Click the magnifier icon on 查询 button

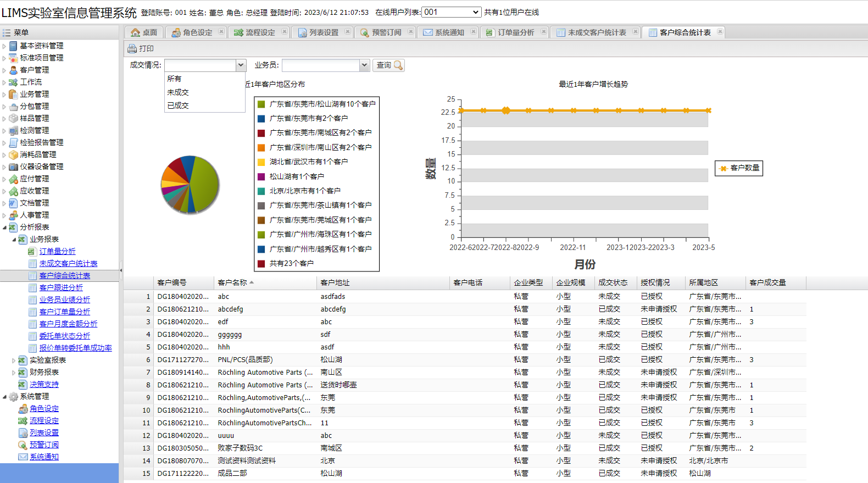(398, 65)
